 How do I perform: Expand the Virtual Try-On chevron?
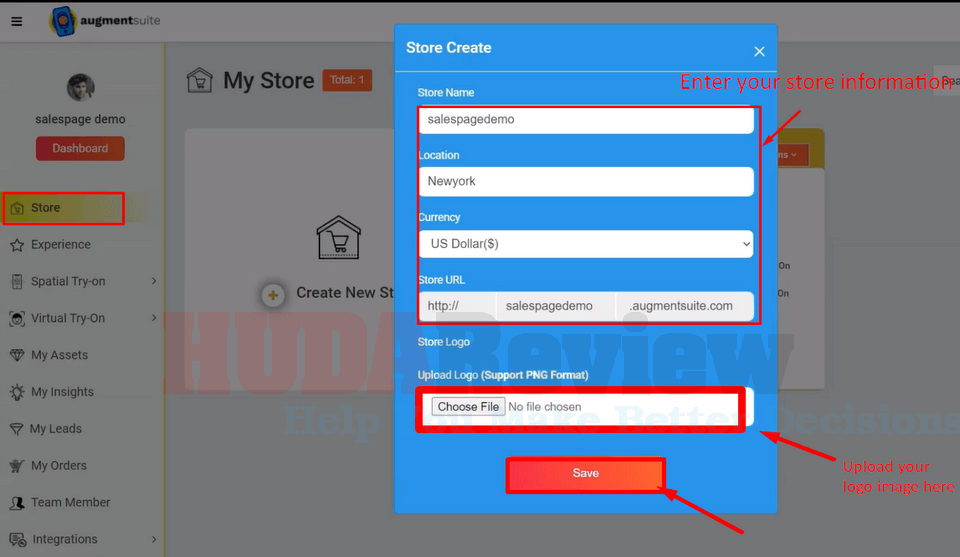pos(154,318)
